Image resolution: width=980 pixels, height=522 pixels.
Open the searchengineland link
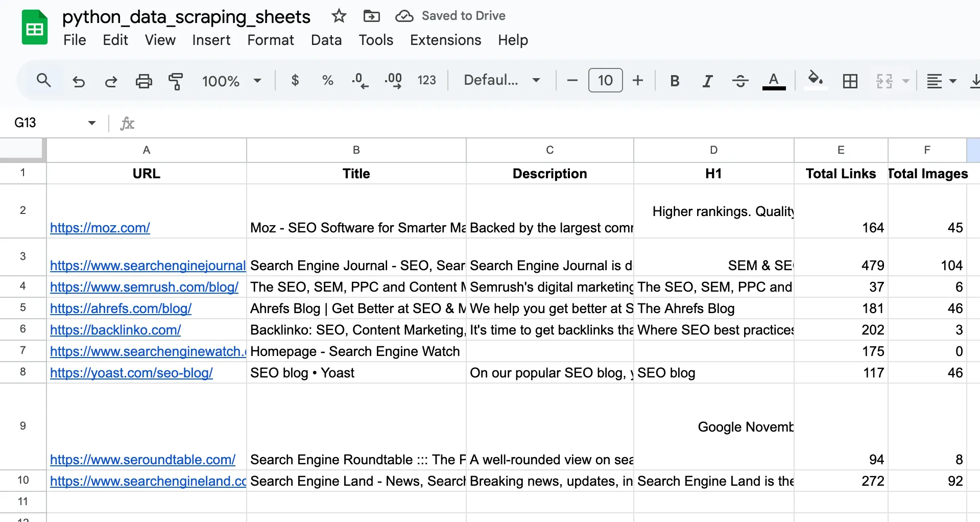point(148,481)
